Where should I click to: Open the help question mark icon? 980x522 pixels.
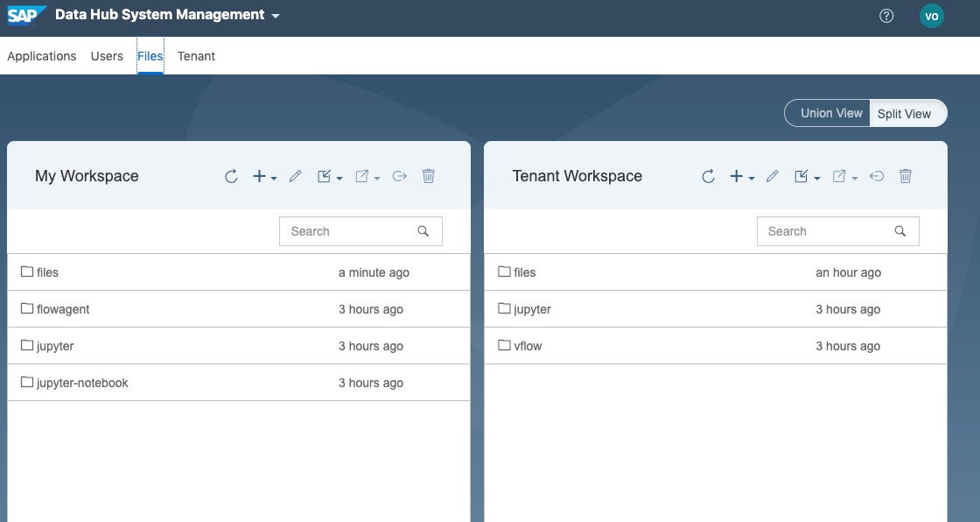click(x=886, y=16)
